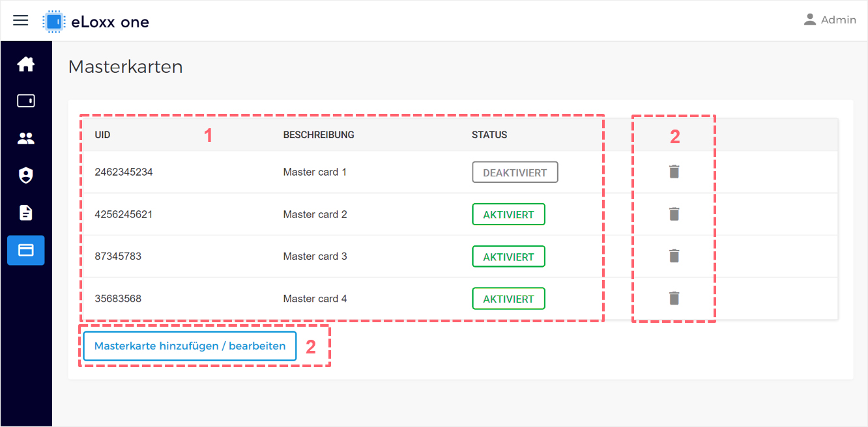Delete Master card 3 with trash icon

(x=674, y=256)
